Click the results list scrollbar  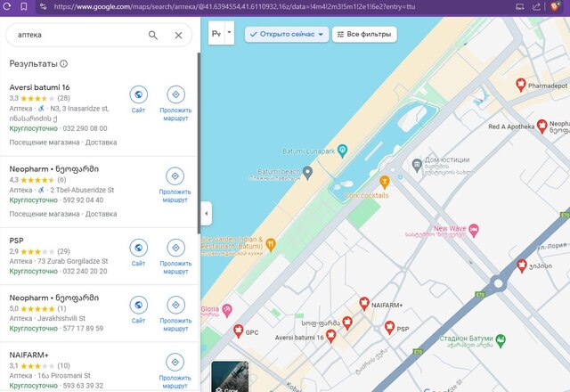coord(199,143)
